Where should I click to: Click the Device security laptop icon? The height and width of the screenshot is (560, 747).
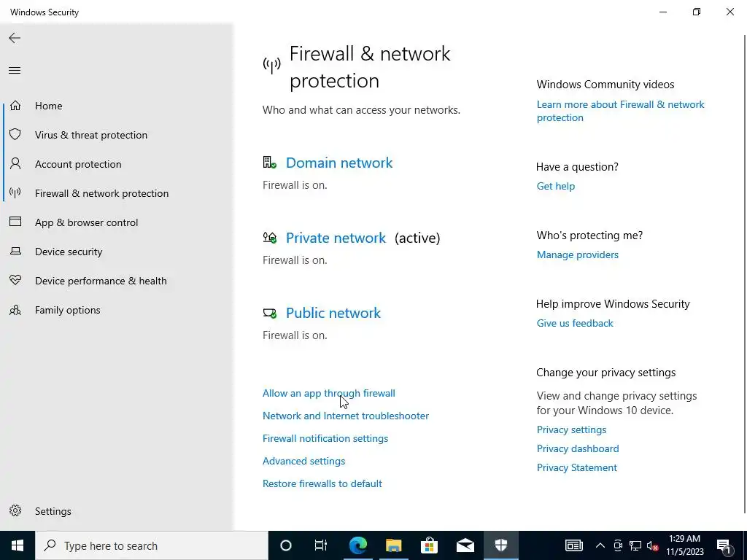coord(15,252)
